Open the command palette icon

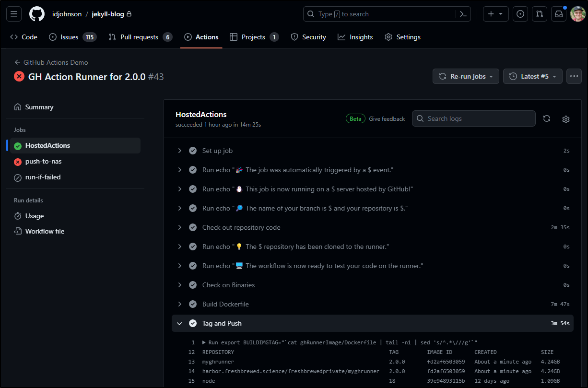pyautogui.click(x=463, y=14)
